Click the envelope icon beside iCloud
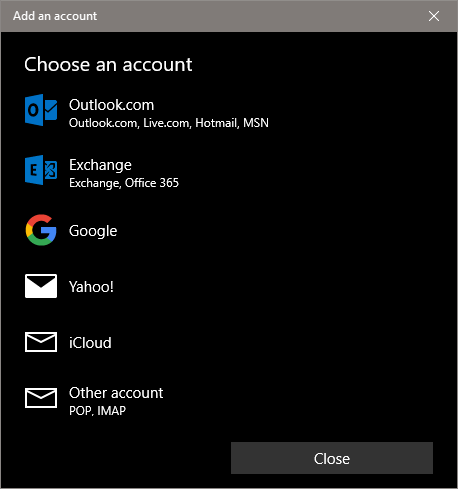 click(41, 342)
